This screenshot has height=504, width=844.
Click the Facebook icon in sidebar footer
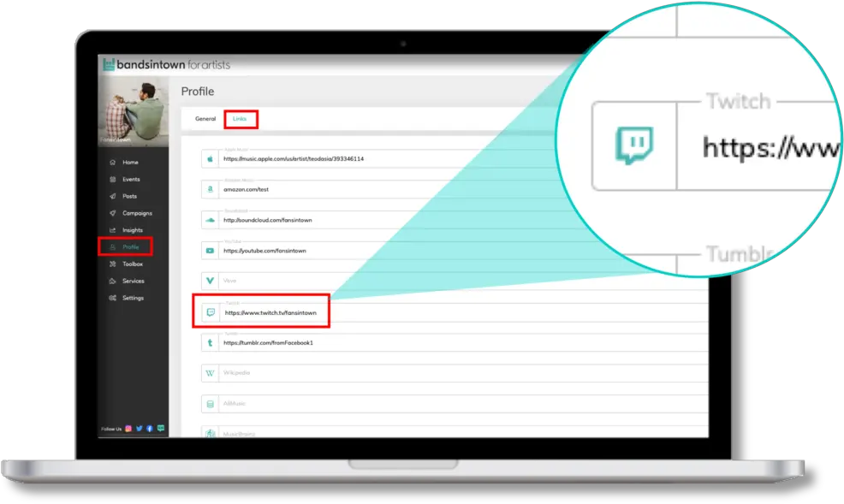(149, 428)
